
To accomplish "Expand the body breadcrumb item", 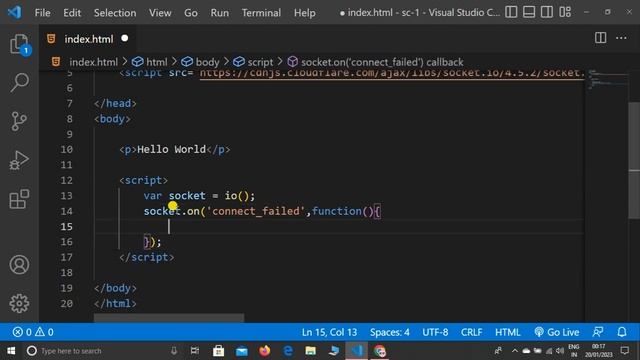I will coord(207,62).
